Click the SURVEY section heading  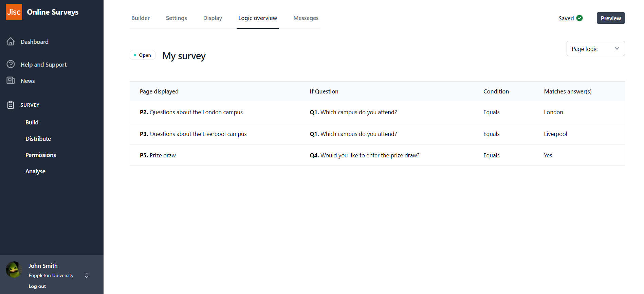tap(30, 105)
